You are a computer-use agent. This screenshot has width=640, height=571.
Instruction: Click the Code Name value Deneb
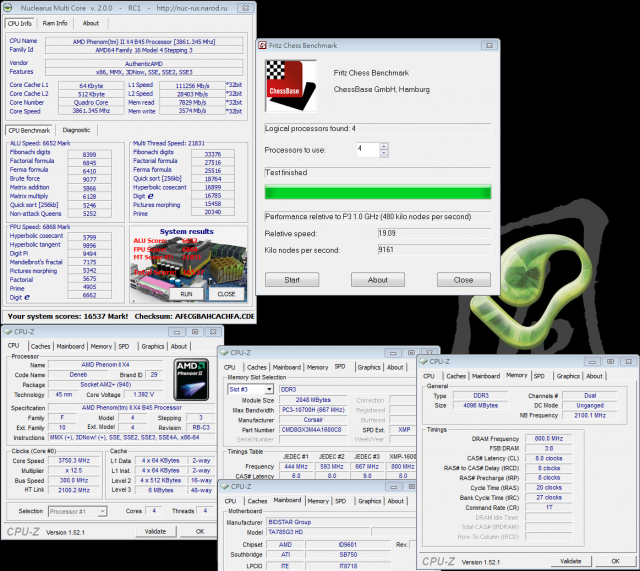click(78, 375)
